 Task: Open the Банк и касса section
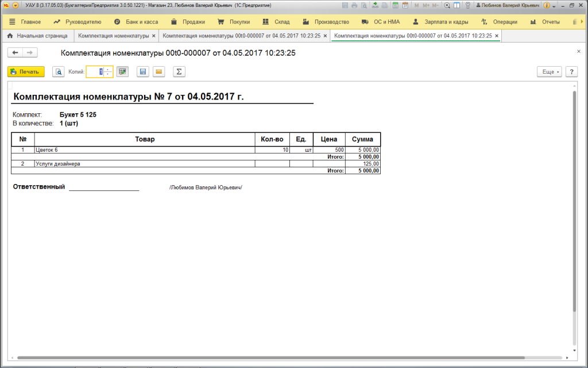pyautogui.click(x=136, y=22)
